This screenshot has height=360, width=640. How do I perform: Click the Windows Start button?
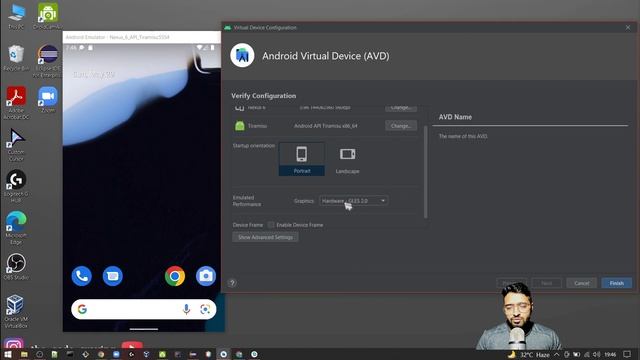point(8,354)
